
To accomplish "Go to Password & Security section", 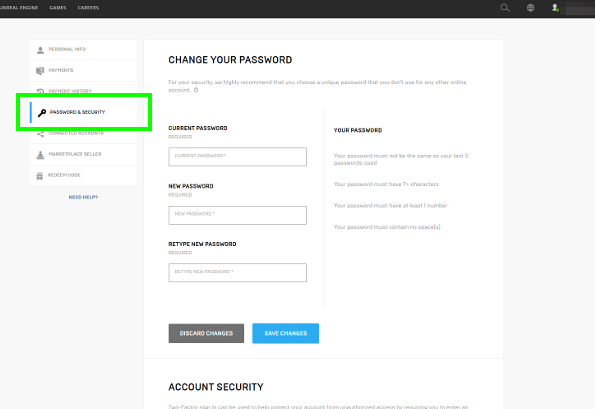I will click(83, 112).
